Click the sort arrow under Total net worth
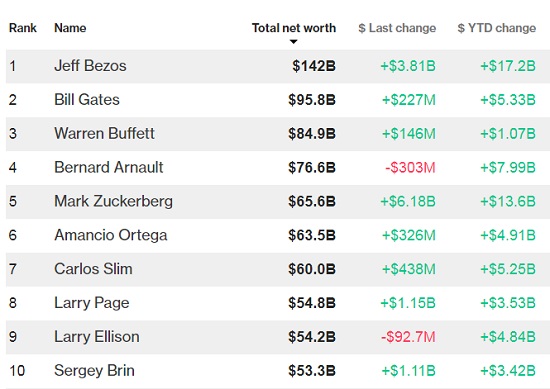The width and height of the screenshot is (550, 389). (294, 42)
